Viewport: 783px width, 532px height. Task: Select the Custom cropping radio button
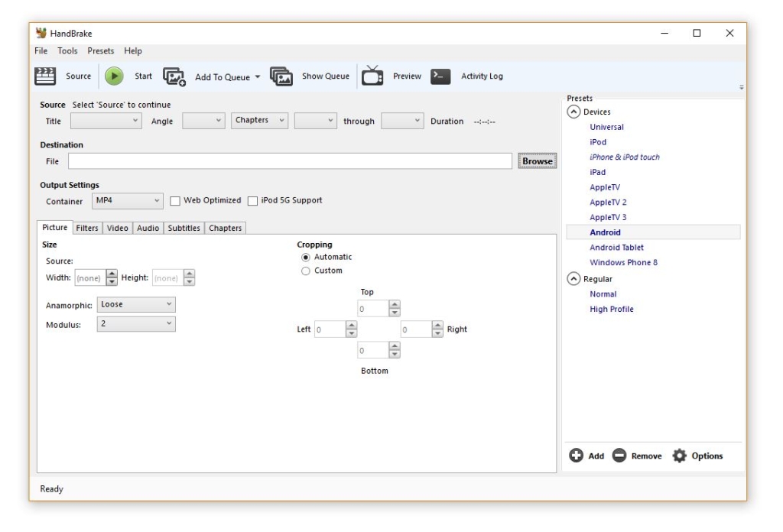(306, 271)
